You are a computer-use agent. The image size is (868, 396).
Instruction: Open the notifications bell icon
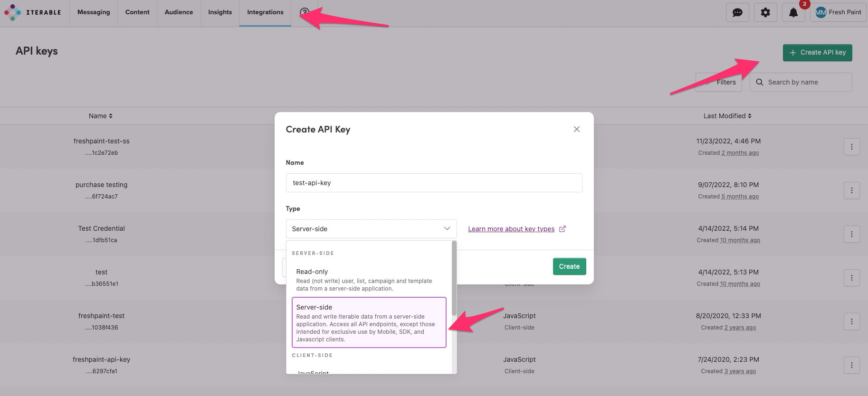pos(793,12)
